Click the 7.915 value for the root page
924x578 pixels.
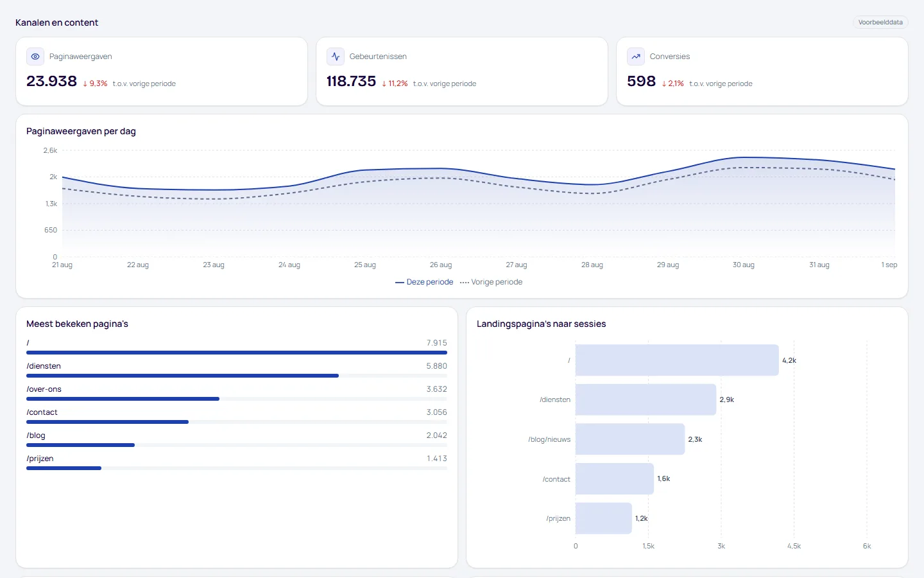(x=437, y=343)
